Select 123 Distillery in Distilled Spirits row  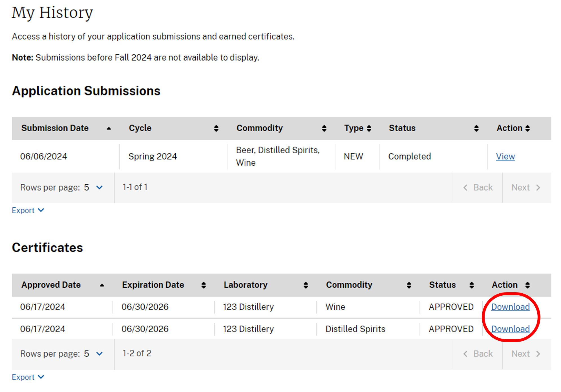pyautogui.click(x=248, y=329)
